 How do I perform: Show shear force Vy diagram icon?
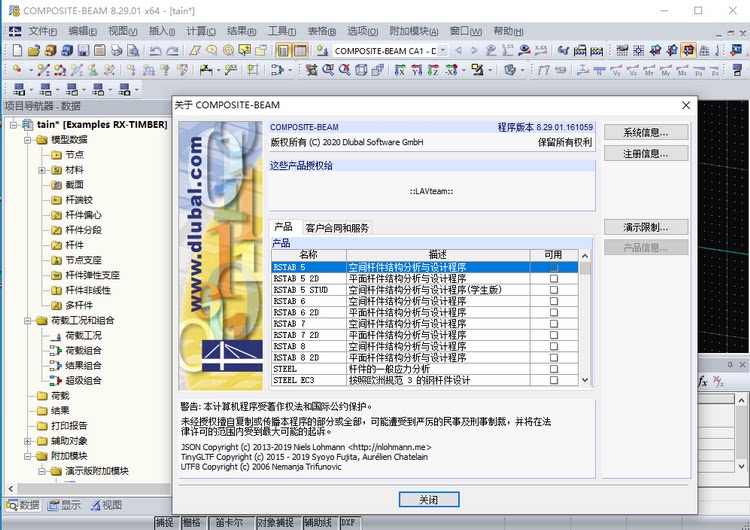click(x=616, y=70)
